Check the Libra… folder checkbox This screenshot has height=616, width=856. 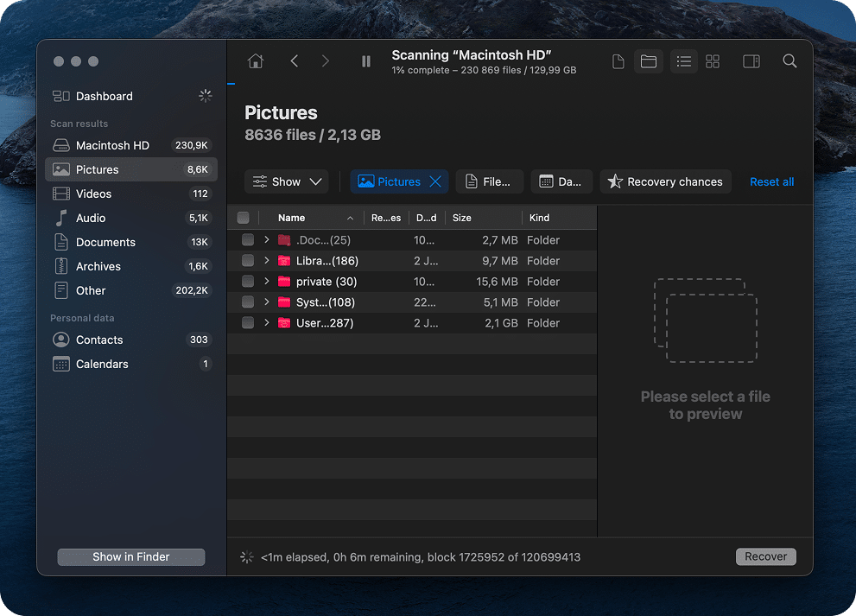[248, 261]
